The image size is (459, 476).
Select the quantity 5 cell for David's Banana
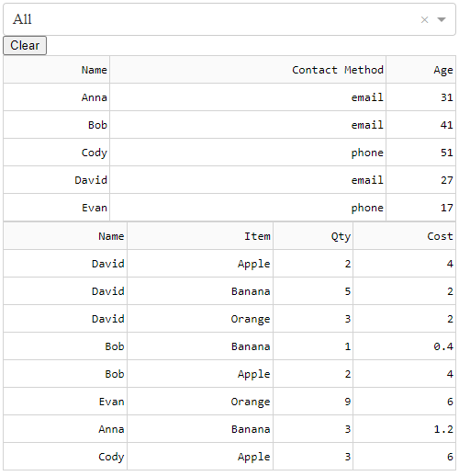click(x=313, y=291)
